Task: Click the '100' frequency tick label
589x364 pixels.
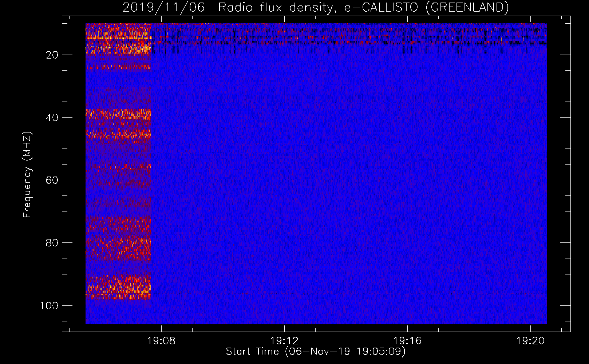Action: pos(49,305)
